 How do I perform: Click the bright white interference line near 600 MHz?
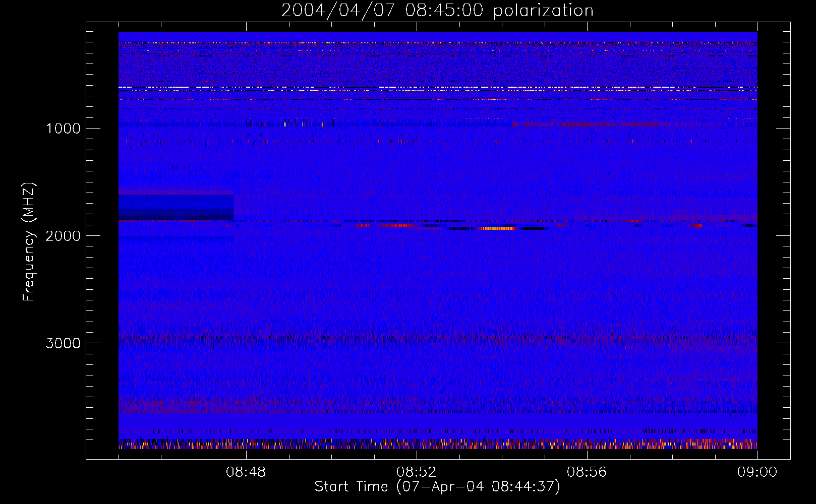[x=438, y=88]
